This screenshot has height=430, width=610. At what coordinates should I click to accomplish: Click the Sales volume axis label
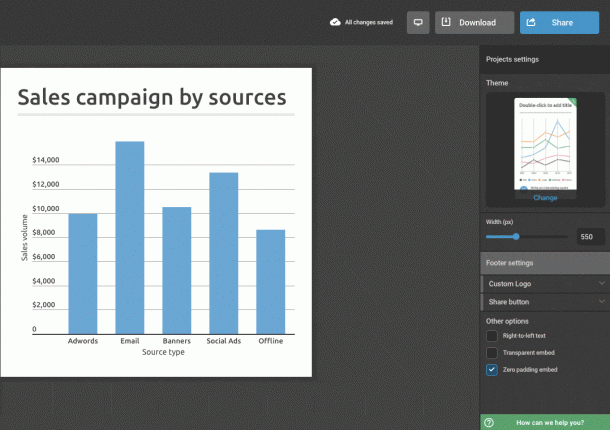25,237
